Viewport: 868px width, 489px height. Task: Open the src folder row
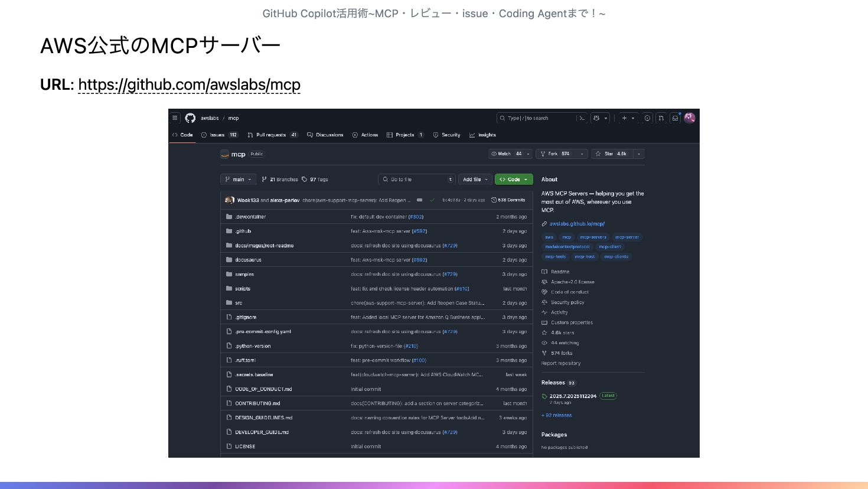[376, 303]
